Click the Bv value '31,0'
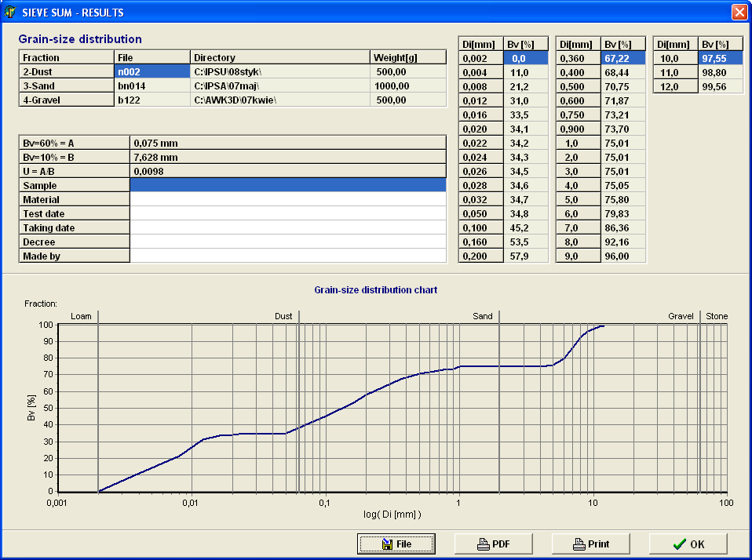The height and width of the screenshot is (560, 752). pos(526,100)
